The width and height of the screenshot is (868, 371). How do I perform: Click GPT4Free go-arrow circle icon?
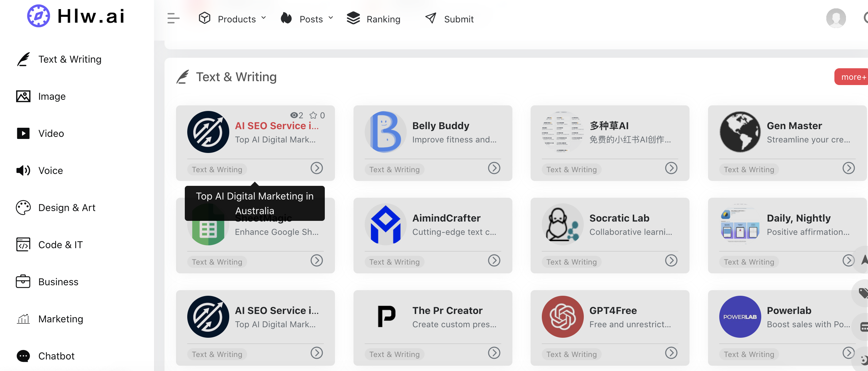point(671,353)
